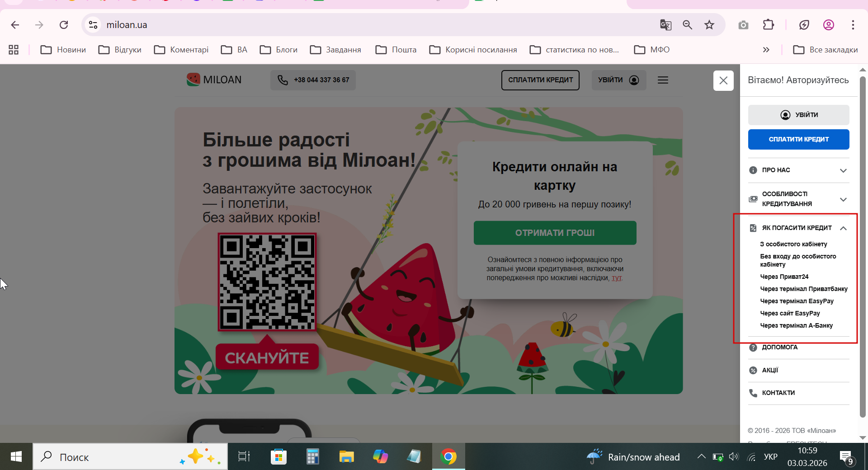Open Google Chrome taskbar icon
Screen dimensions: 868x470
tap(448, 457)
